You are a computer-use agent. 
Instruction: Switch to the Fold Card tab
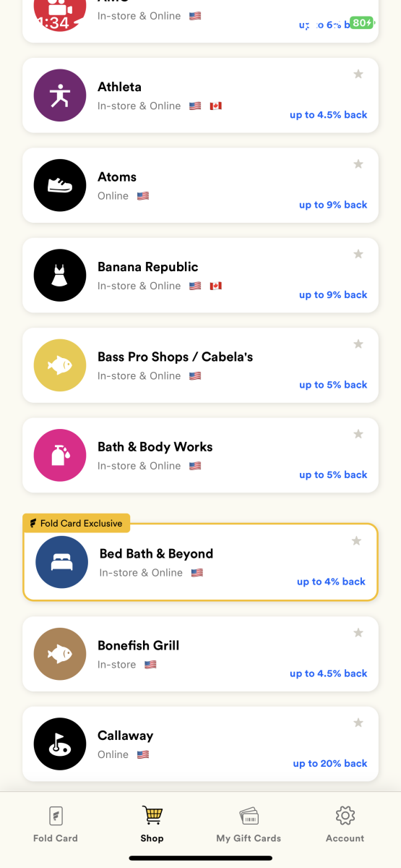coord(56,825)
